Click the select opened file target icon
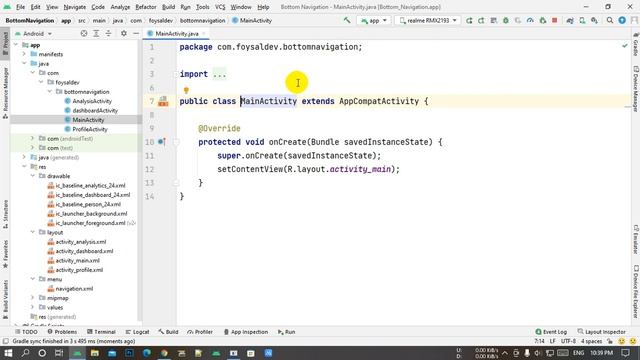Viewport: 640px width, 360px height. click(x=84, y=33)
